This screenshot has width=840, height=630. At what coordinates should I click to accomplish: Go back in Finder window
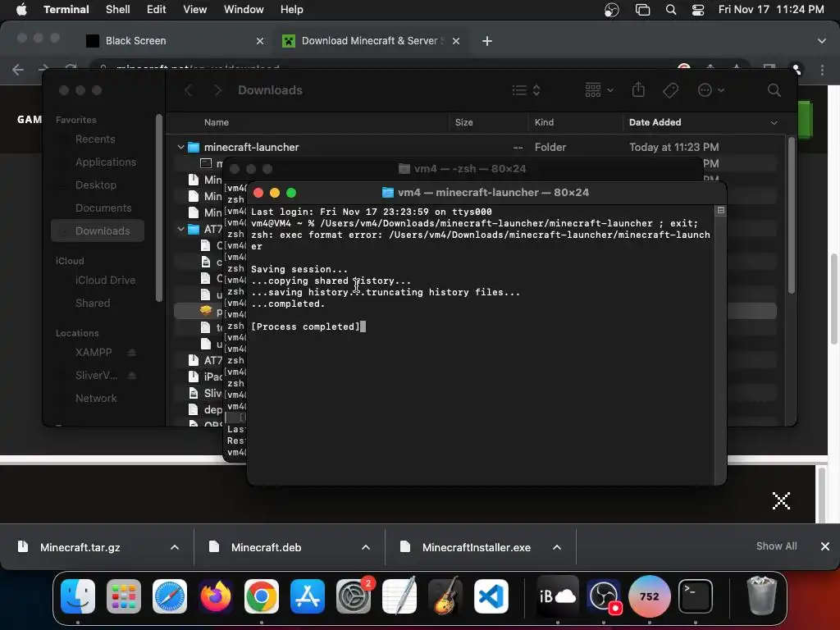[x=189, y=90]
